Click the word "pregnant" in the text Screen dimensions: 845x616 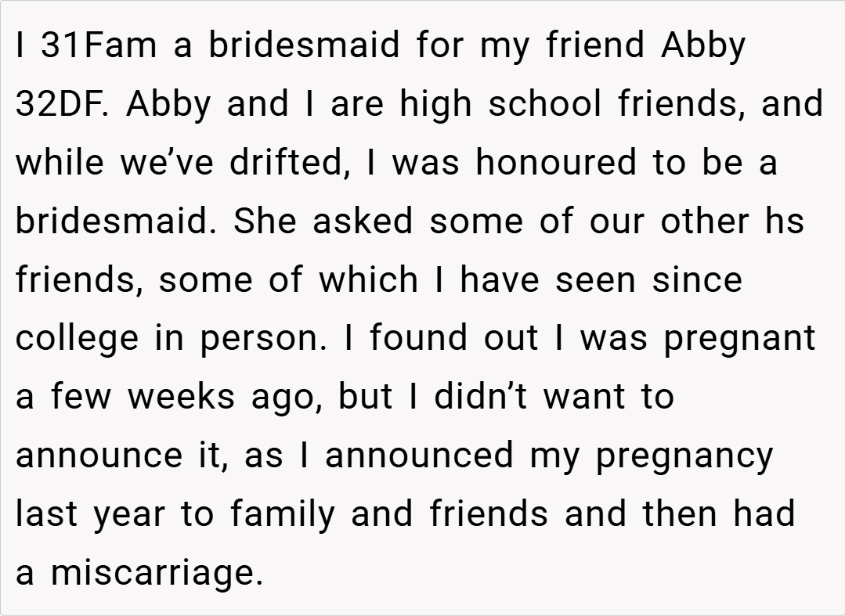[740, 339]
